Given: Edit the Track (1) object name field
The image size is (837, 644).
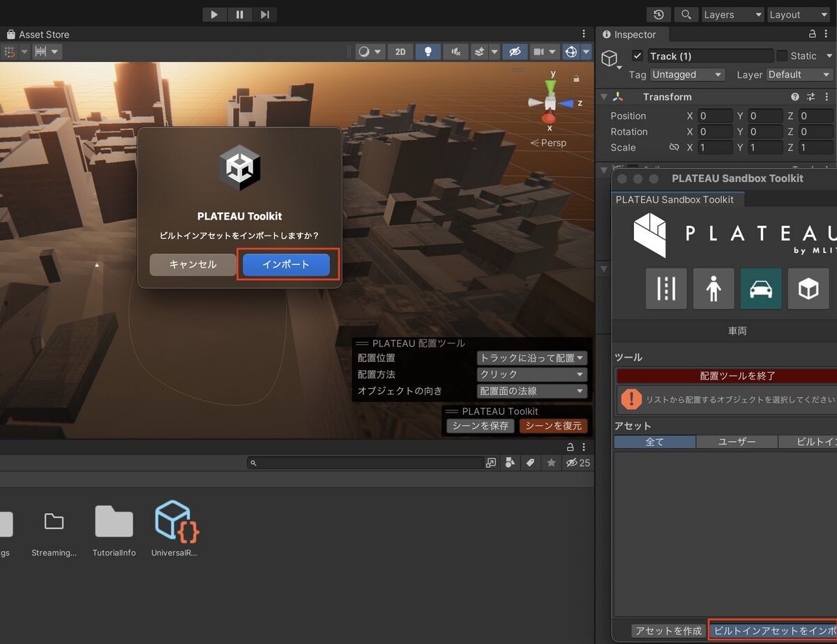Looking at the screenshot, I should [709, 56].
